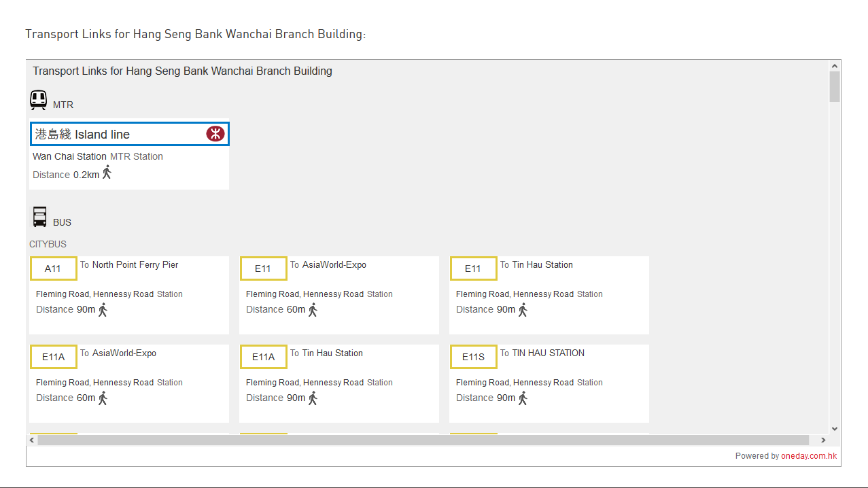Select the E11S route number box
Image resolution: width=868 pixels, height=488 pixels.
tap(474, 357)
